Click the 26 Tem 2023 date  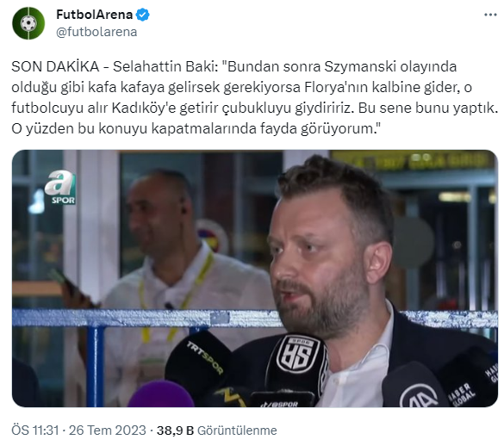click(x=108, y=431)
